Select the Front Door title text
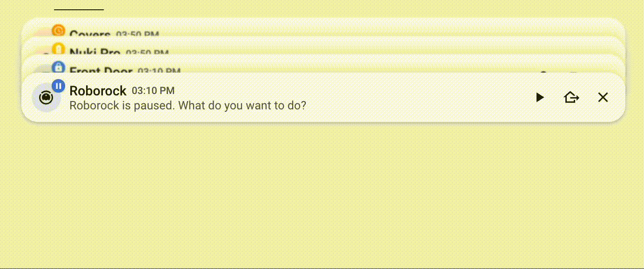This screenshot has width=644, height=269. [x=101, y=71]
